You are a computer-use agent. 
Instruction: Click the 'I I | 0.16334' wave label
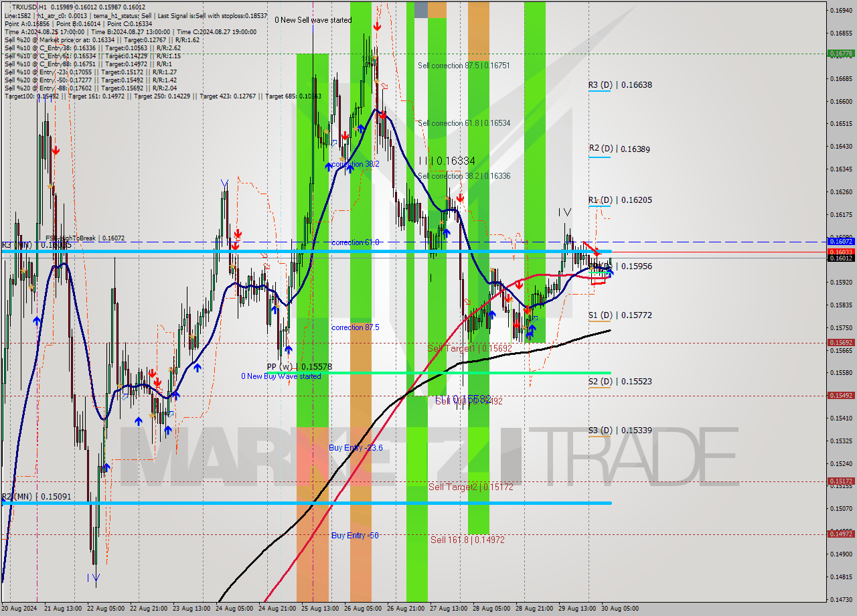pyautogui.click(x=447, y=161)
